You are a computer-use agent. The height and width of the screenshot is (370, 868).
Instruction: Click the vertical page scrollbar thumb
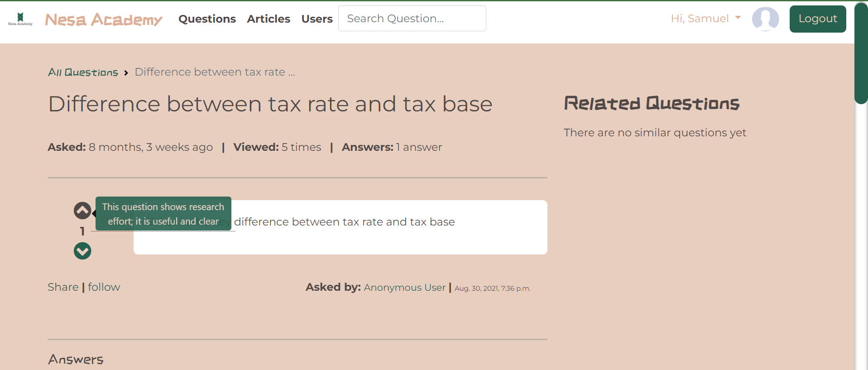click(x=861, y=53)
